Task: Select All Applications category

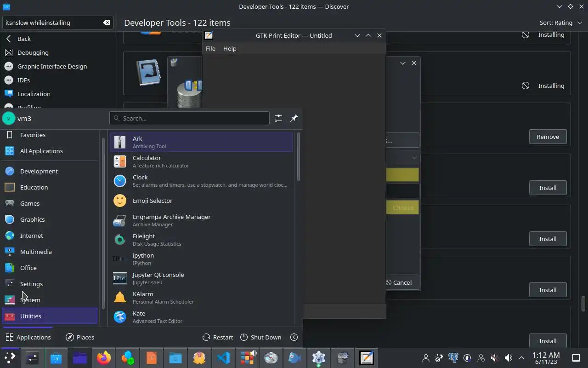Action: click(50, 151)
